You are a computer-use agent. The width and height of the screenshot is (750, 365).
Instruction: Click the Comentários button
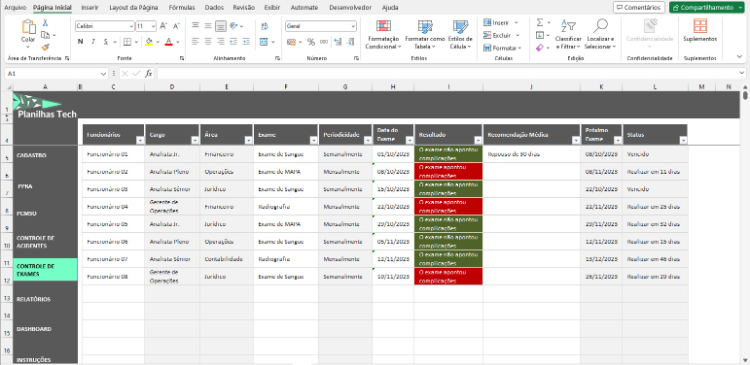click(639, 8)
